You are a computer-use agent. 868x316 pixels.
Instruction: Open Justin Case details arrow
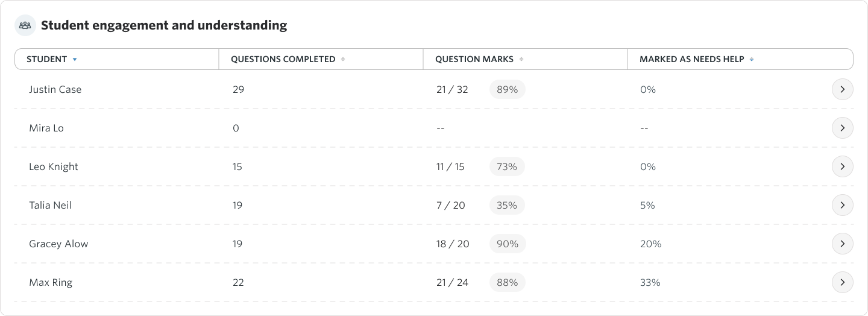(x=843, y=89)
